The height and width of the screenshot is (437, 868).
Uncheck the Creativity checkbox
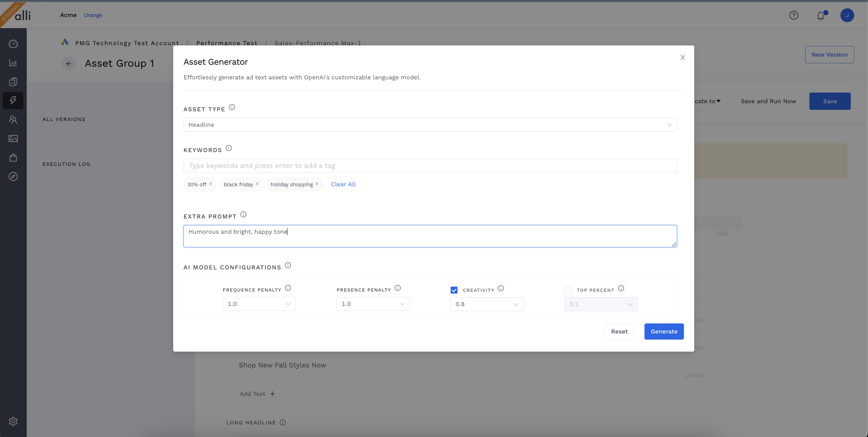pos(454,290)
